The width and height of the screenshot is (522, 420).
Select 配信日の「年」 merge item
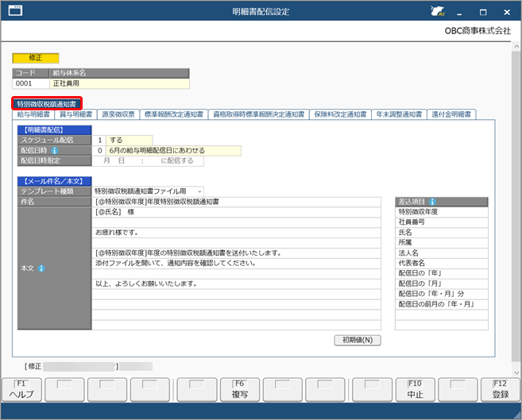442,274
